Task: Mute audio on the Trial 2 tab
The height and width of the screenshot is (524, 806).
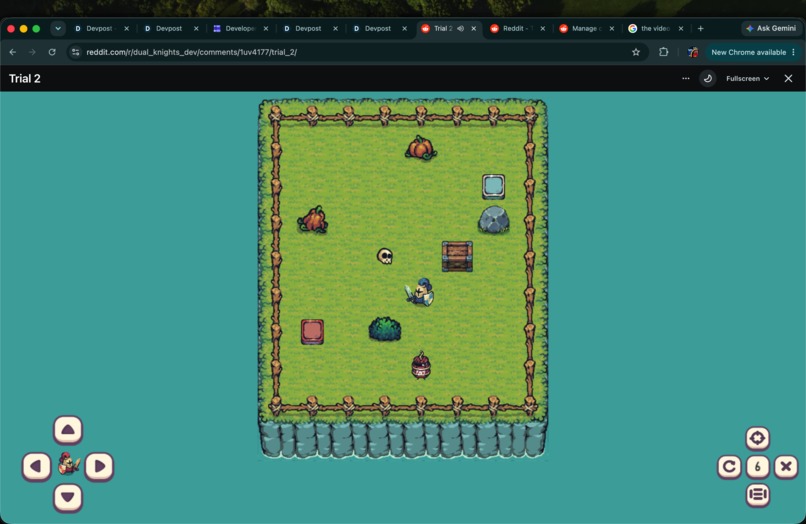Action: [461, 29]
